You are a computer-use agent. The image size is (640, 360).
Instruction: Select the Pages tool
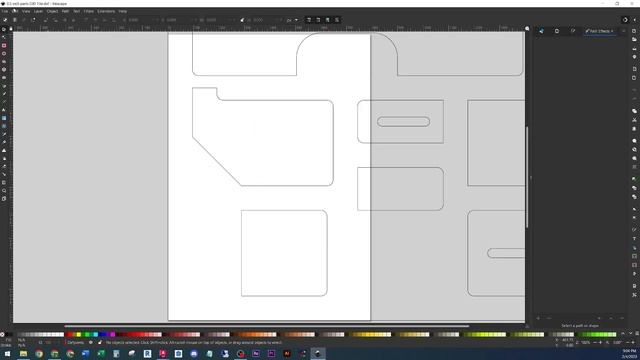[4, 199]
